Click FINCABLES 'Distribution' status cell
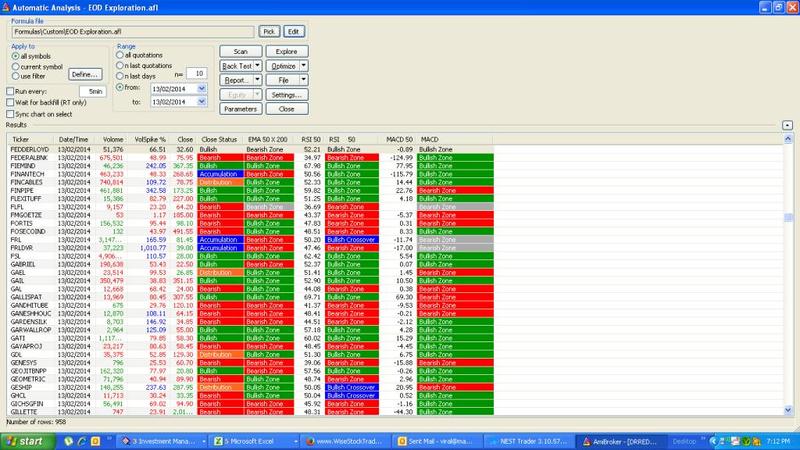Image resolution: width=800 pixels, height=450 pixels. point(220,182)
